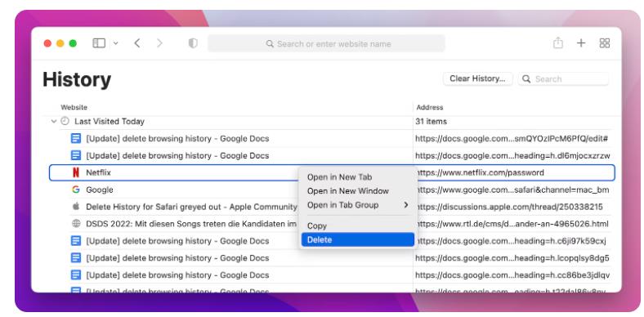Collapse the Last Visited Today group
The height and width of the screenshot is (317, 644).
point(54,122)
